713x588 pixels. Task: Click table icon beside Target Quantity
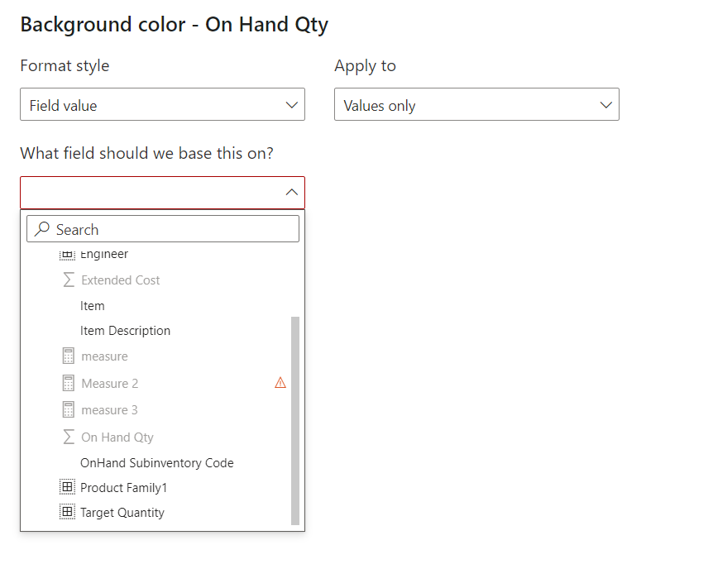pos(67,512)
